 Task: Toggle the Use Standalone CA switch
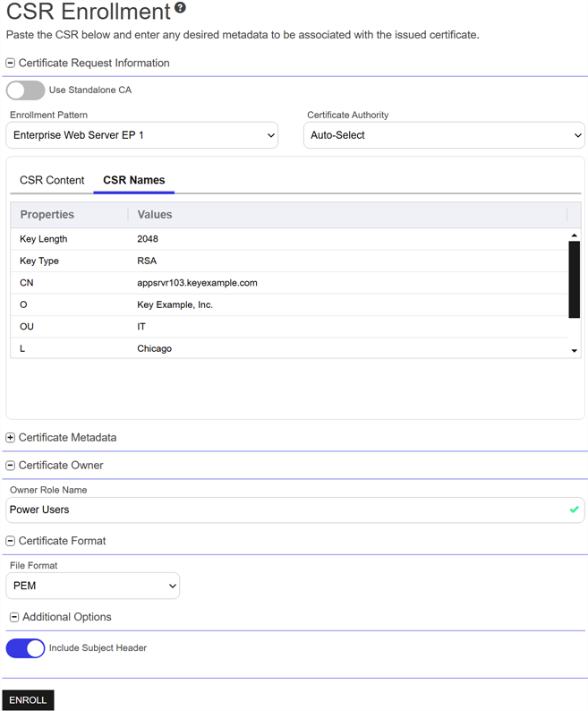point(25,90)
